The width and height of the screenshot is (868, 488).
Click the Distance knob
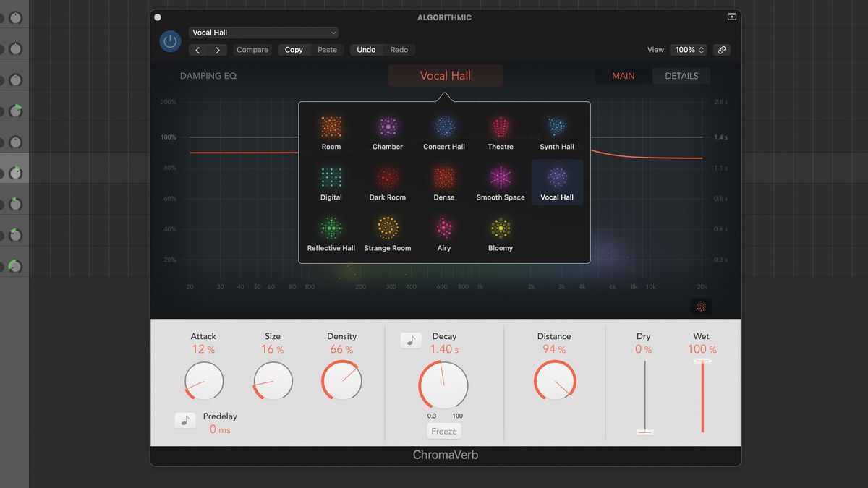pos(553,381)
